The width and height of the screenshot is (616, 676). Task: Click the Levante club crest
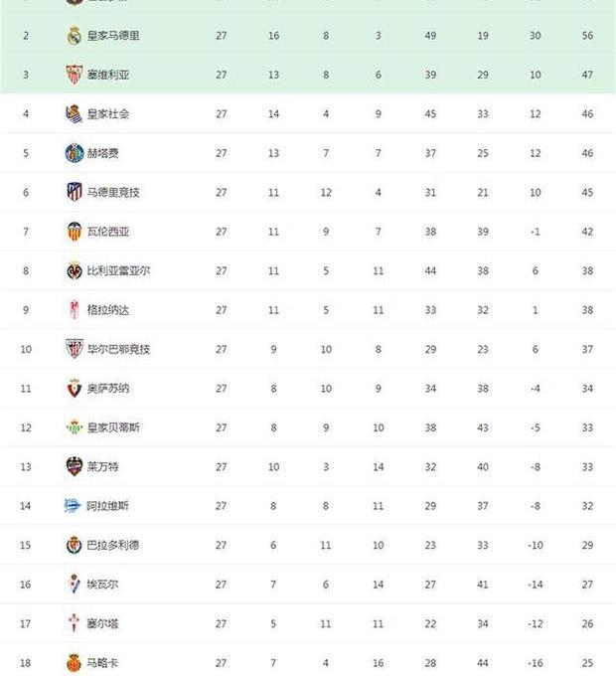coord(75,467)
